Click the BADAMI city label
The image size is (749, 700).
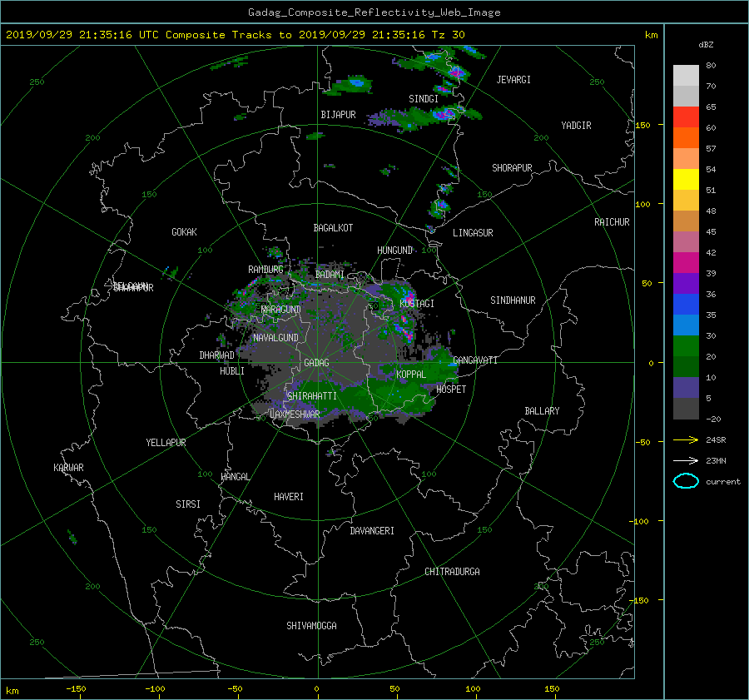pos(330,275)
